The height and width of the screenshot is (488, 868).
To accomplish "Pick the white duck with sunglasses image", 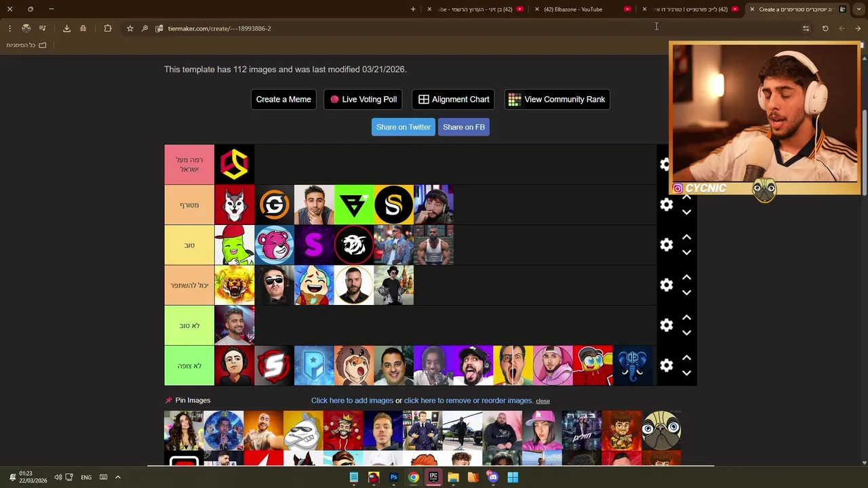I will [303, 430].
